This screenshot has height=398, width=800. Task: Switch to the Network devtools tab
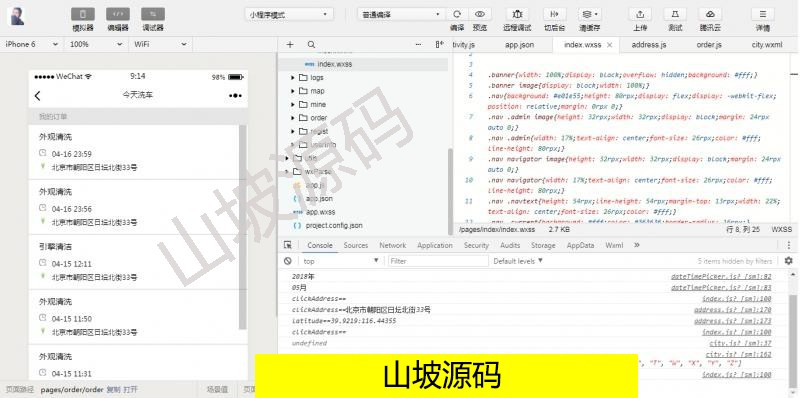[392, 245]
